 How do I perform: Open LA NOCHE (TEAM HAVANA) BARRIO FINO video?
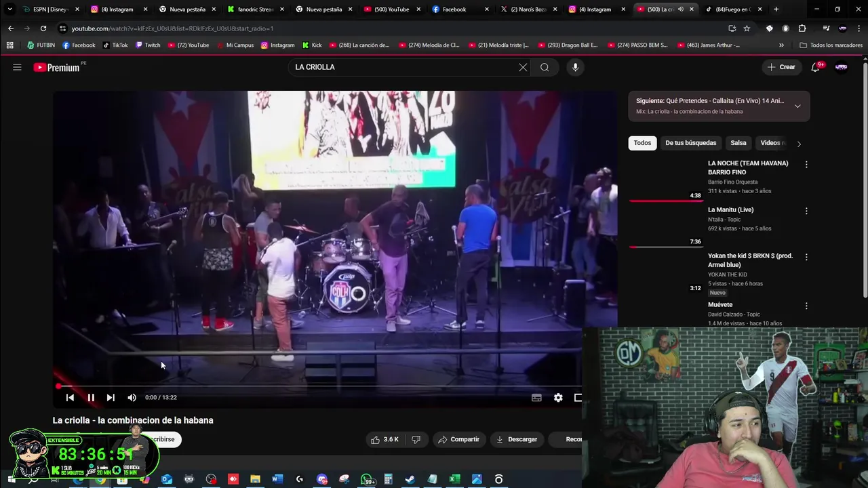tap(748, 167)
